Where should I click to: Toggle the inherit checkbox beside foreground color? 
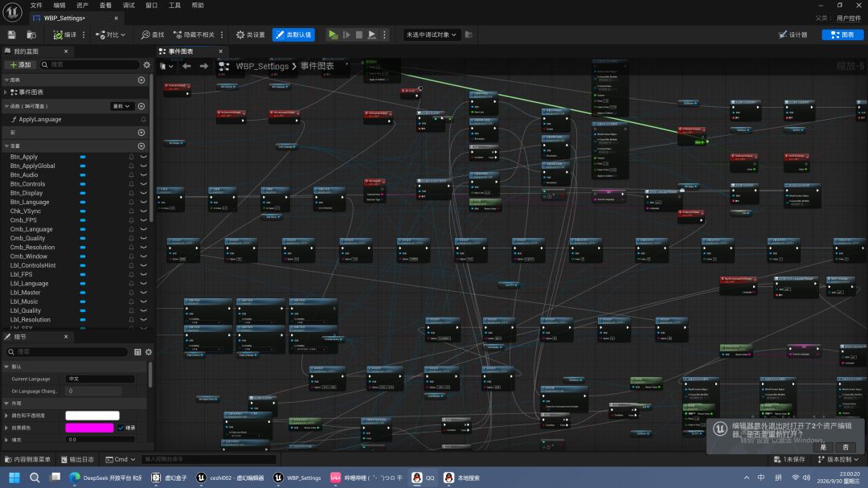coord(121,428)
